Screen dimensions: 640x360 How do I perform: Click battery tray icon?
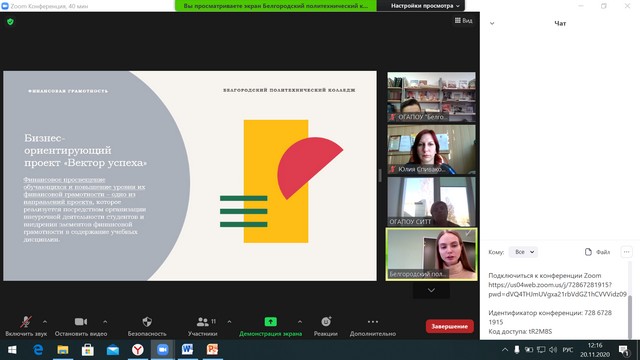click(529, 350)
